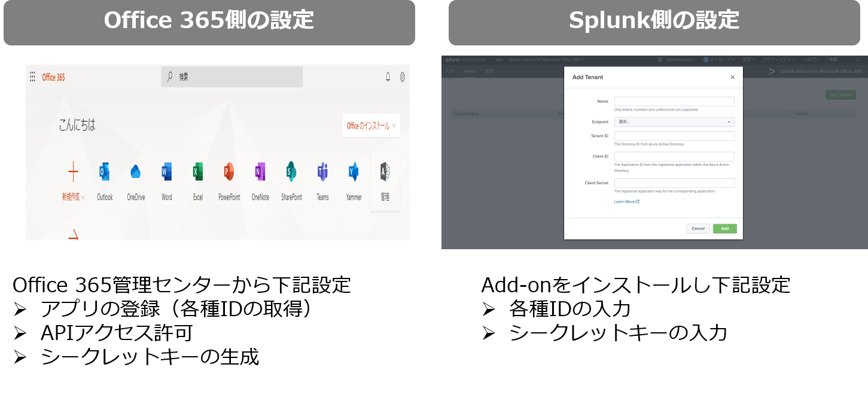
Task: Launch the Word app
Action: [167, 182]
